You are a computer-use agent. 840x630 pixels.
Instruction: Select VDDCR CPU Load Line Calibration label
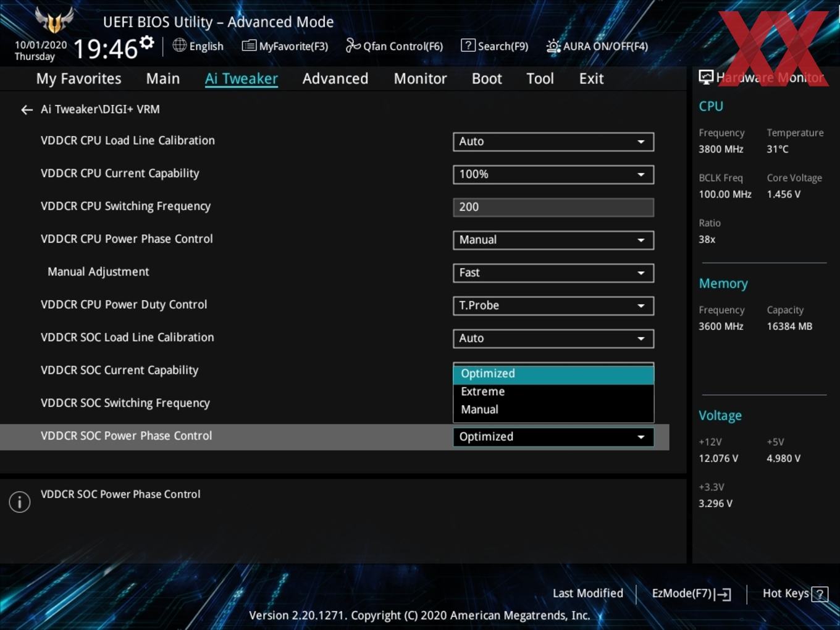pyautogui.click(x=128, y=141)
